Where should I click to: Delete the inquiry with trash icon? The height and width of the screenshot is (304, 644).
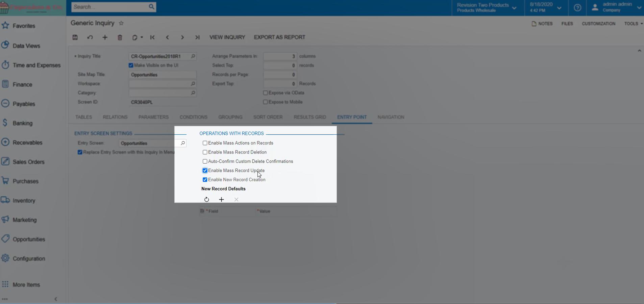[x=120, y=37]
